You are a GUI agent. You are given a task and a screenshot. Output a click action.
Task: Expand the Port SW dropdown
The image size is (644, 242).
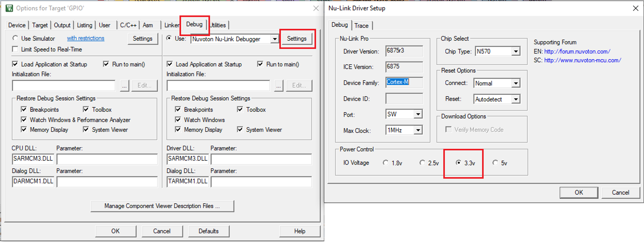point(418,114)
